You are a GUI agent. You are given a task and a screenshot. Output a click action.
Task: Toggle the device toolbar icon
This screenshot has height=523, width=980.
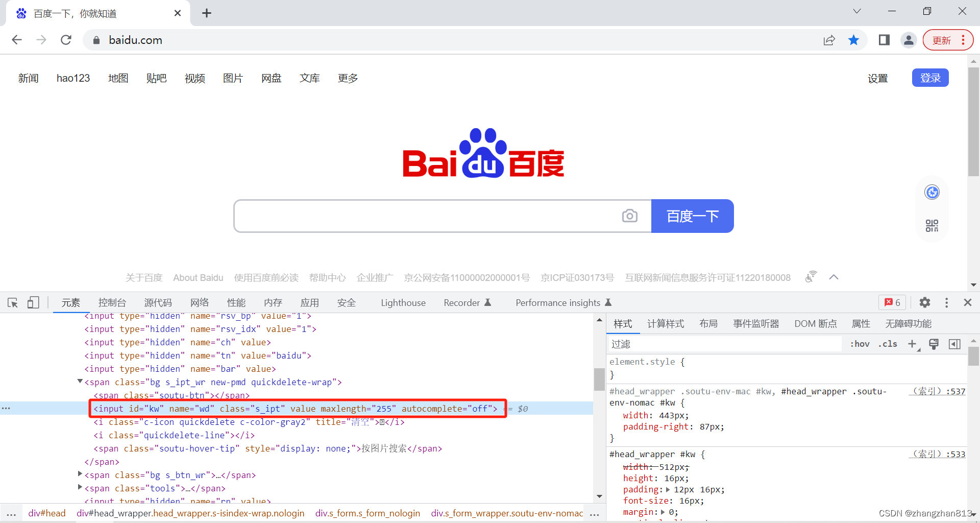(x=33, y=303)
